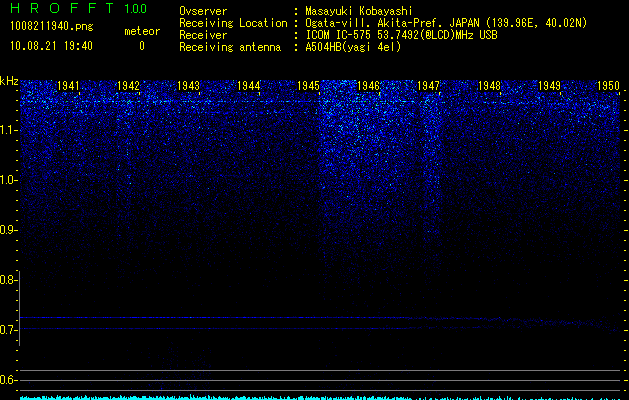Click the date stamp 10.08.21 19:40

click(51, 46)
